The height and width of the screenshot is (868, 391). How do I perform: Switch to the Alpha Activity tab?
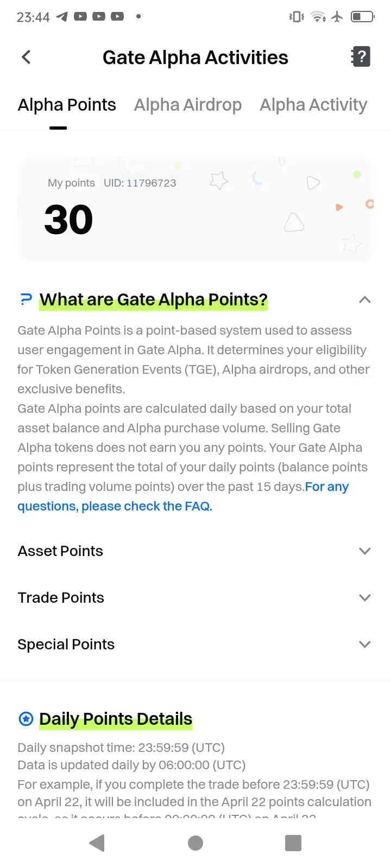(x=313, y=105)
